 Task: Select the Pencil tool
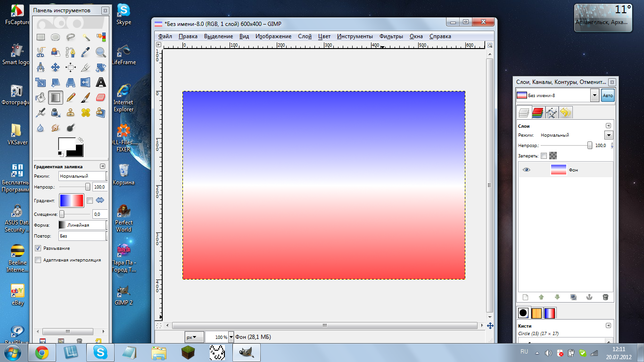point(71,98)
